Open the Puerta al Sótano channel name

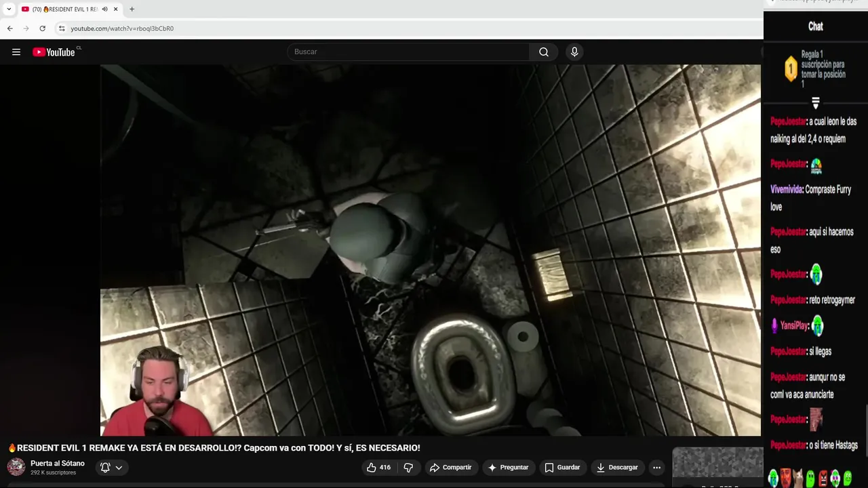point(58,464)
